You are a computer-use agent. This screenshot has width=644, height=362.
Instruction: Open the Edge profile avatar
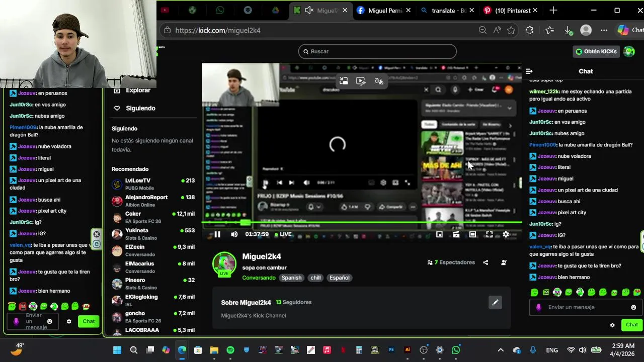(586, 30)
